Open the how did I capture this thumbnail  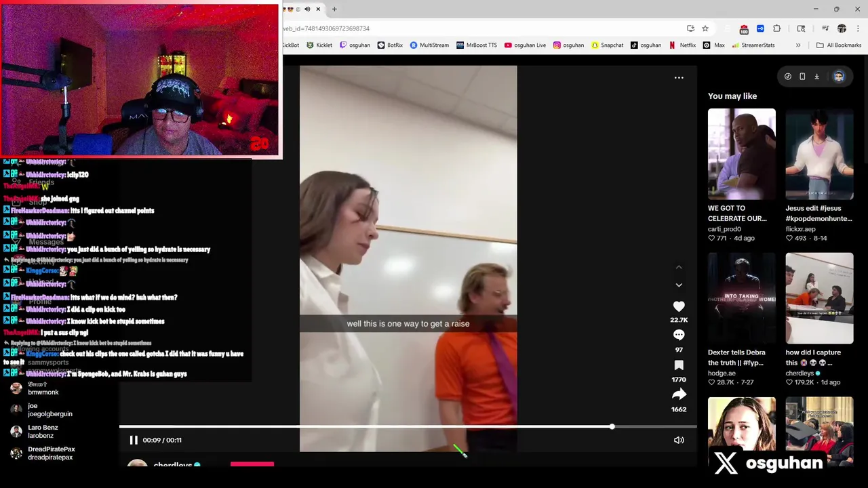tap(819, 298)
